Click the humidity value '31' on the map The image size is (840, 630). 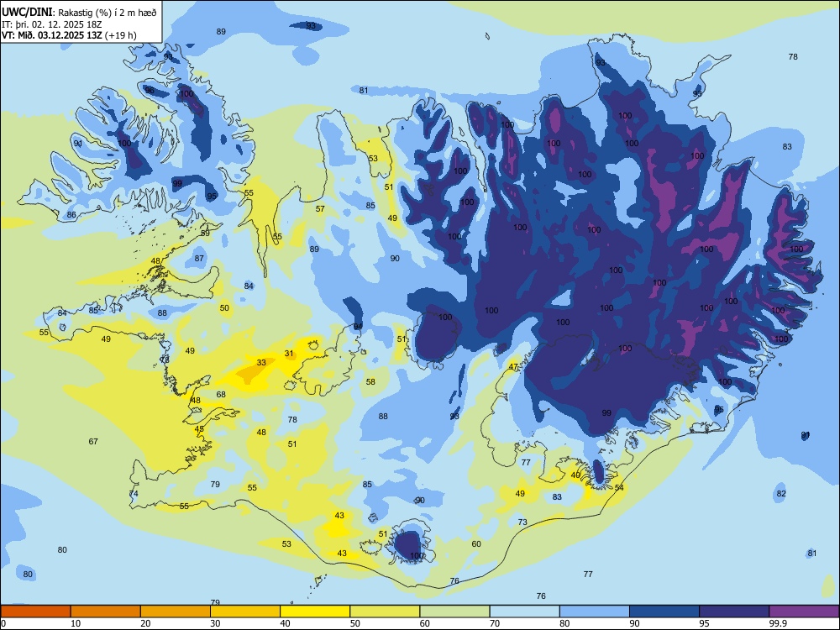pyautogui.click(x=289, y=354)
